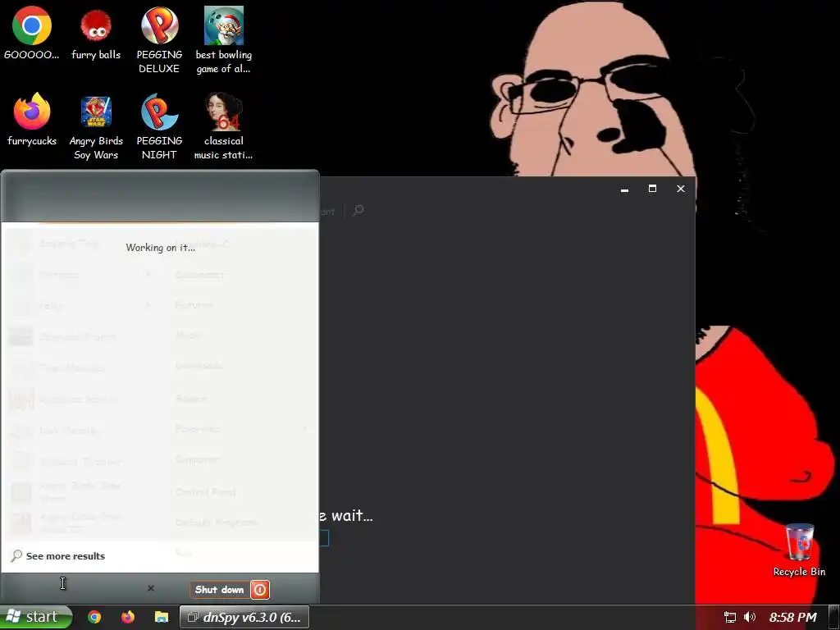840x630 pixels.
Task: Open Chrome from the taskbar
Action: (94, 617)
